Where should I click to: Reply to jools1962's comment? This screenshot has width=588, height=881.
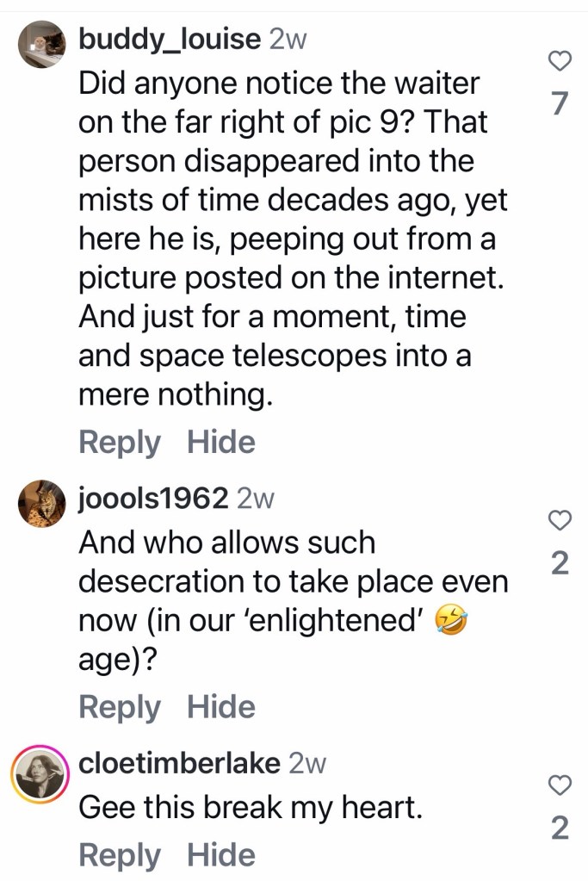[x=119, y=707]
